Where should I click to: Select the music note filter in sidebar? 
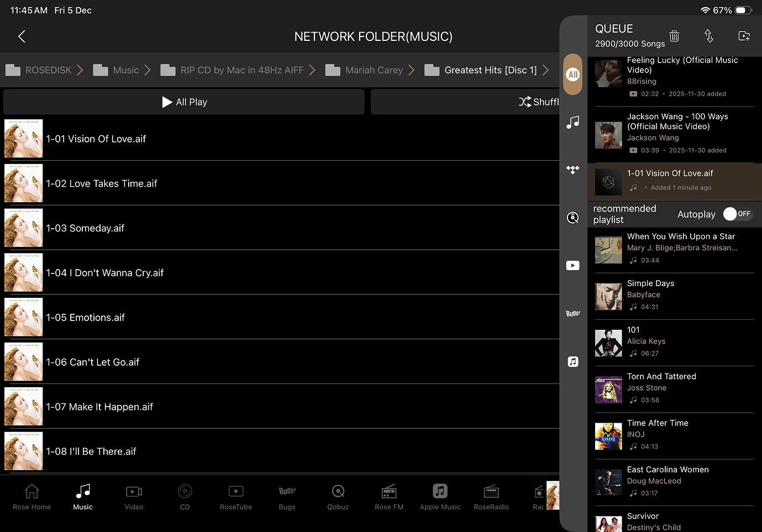click(573, 122)
